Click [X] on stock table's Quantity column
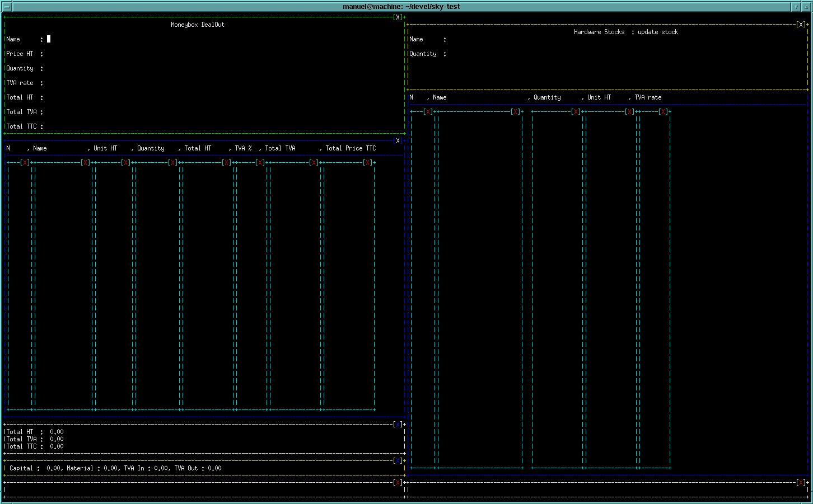Image resolution: width=813 pixels, height=504 pixels. [x=576, y=112]
